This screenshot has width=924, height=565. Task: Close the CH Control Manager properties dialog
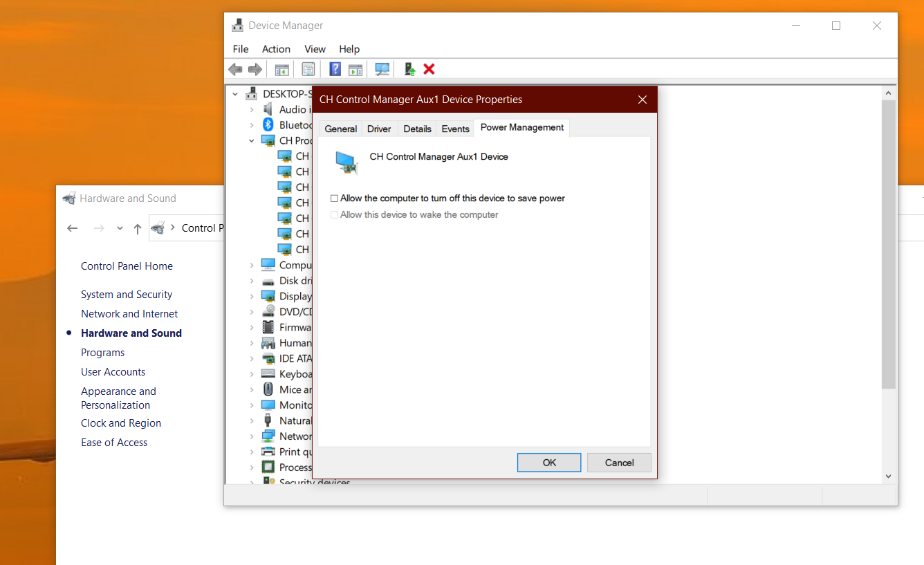(x=643, y=100)
